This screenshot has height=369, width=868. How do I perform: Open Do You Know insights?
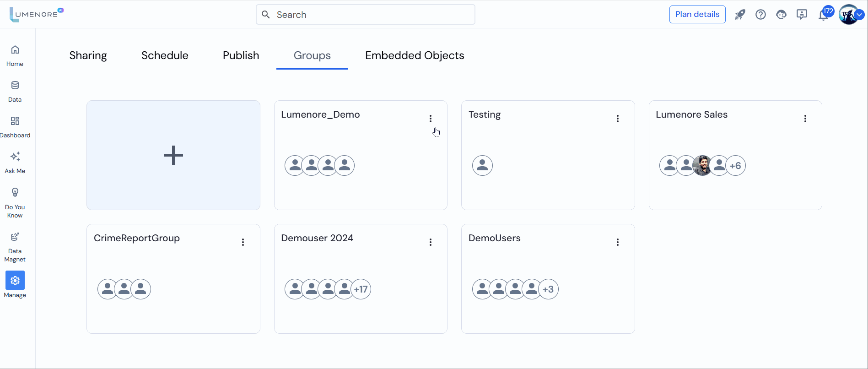point(15,202)
